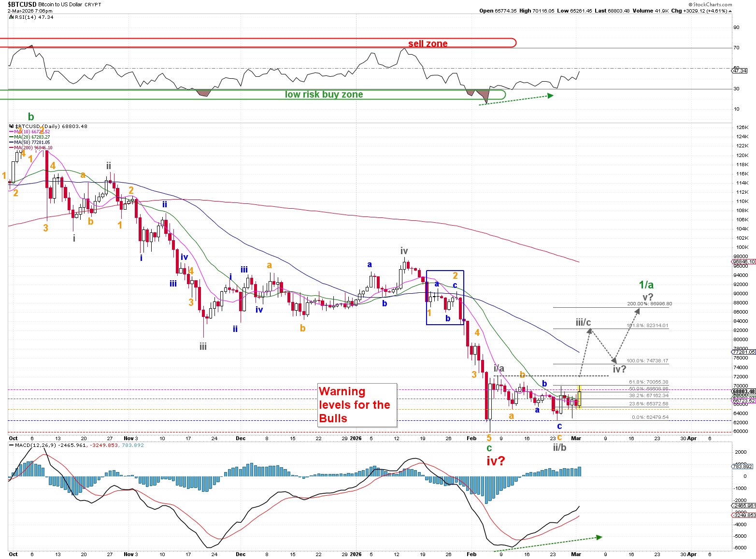Click the -3249.853 MACD signal value tag
The image size is (756, 559).
point(744,516)
